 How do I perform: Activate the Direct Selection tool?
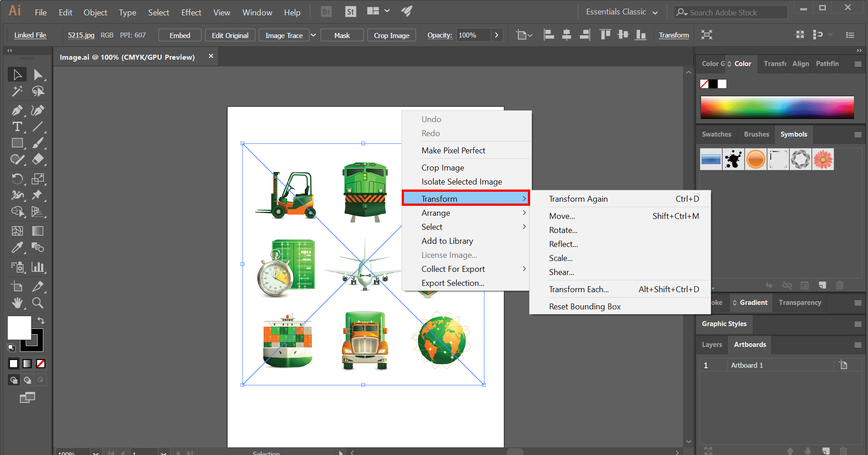pos(38,75)
